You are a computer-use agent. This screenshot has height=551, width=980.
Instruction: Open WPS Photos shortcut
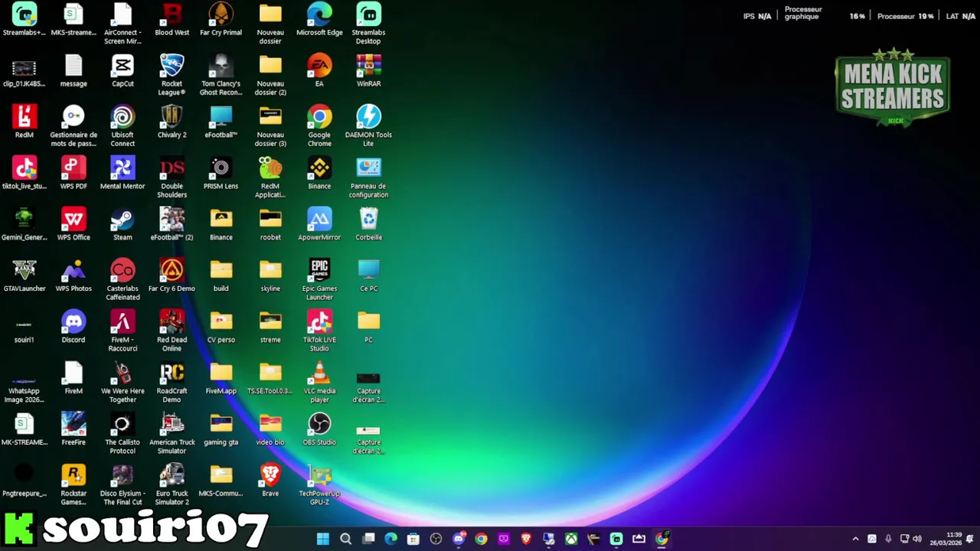[x=73, y=276]
